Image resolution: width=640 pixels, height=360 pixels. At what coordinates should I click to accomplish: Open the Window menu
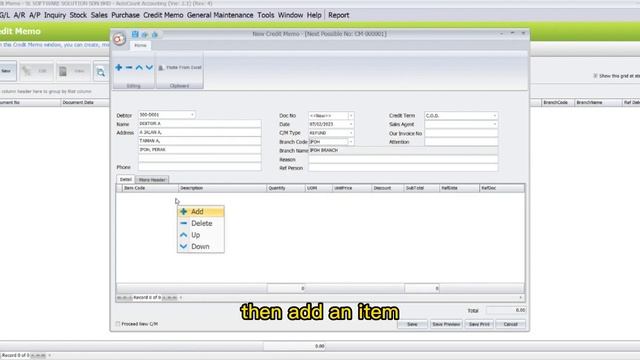pos(290,15)
